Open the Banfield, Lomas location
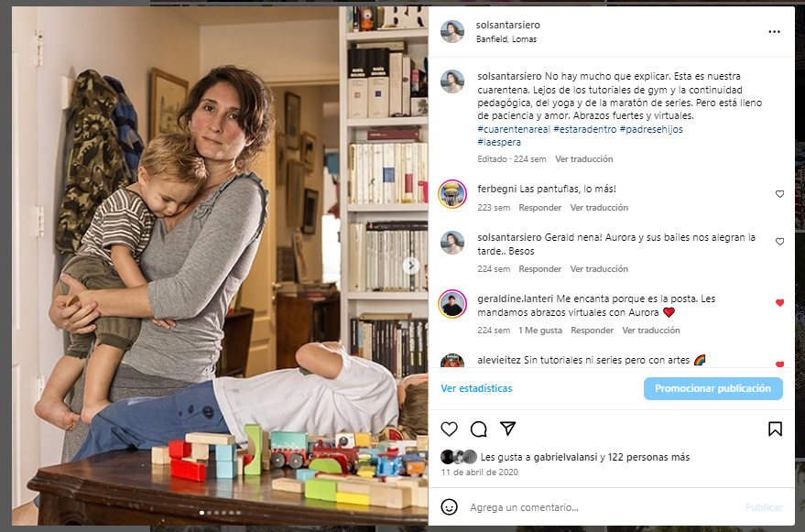 pyautogui.click(x=506, y=39)
